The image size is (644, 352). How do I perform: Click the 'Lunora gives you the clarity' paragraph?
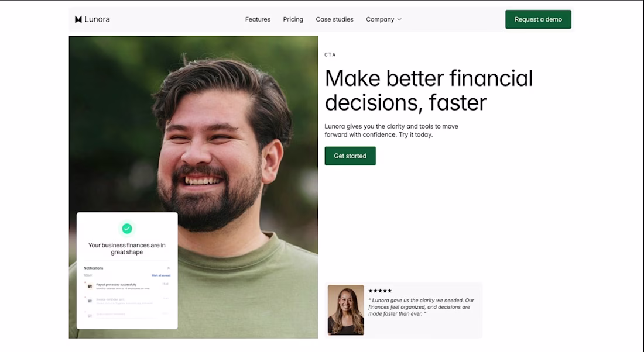coord(392,130)
